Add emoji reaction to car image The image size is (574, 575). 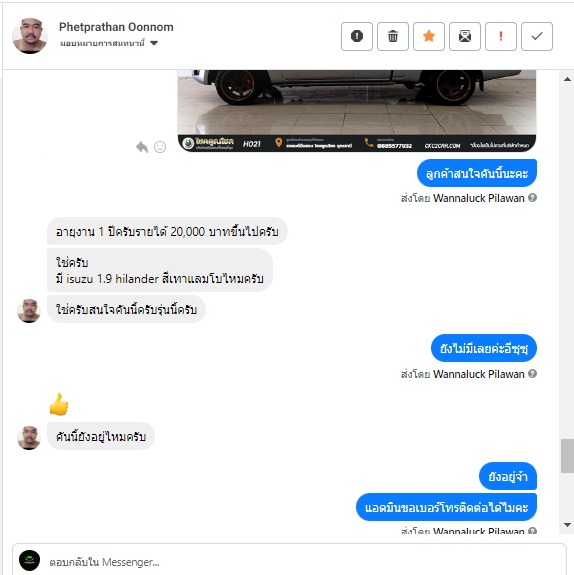coord(160,147)
